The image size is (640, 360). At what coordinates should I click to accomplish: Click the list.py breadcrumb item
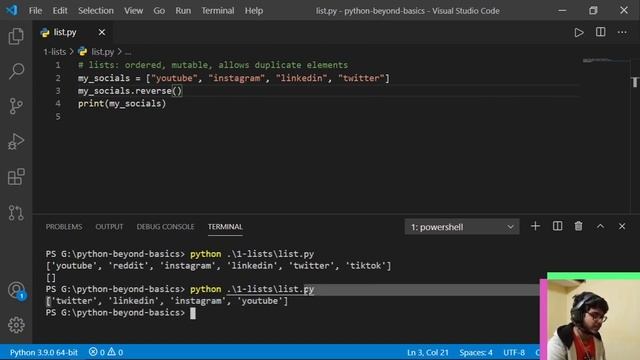(x=96, y=52)
